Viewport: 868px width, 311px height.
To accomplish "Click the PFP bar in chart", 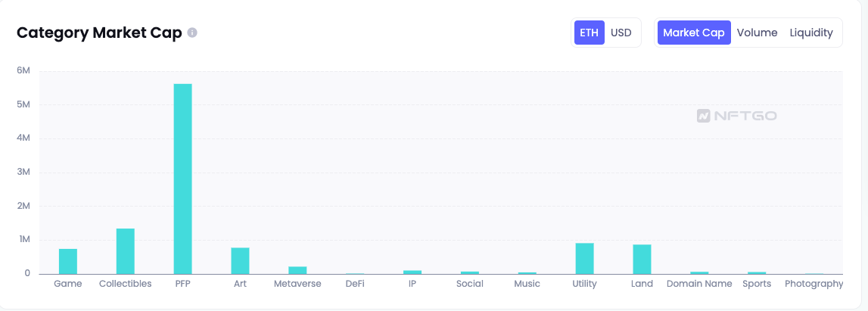I will [182, 179].
